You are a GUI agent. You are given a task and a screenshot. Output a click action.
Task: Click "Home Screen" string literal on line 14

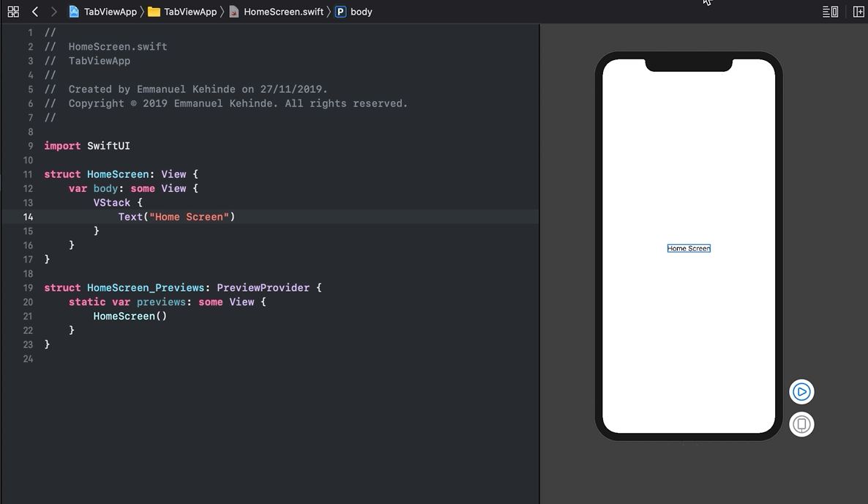pos(190,217)
